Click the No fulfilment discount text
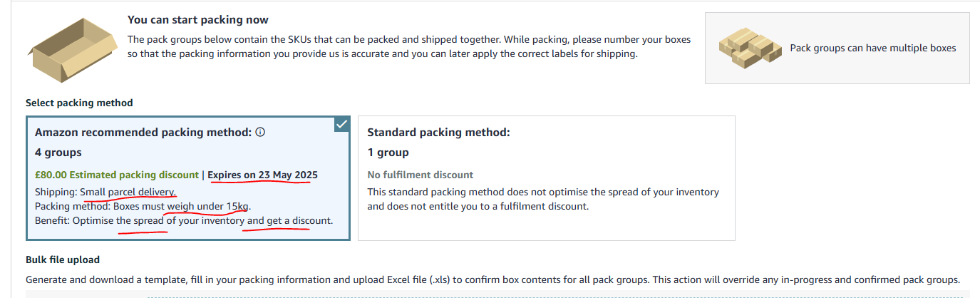The image size is (980, 298). coord(420,175)
